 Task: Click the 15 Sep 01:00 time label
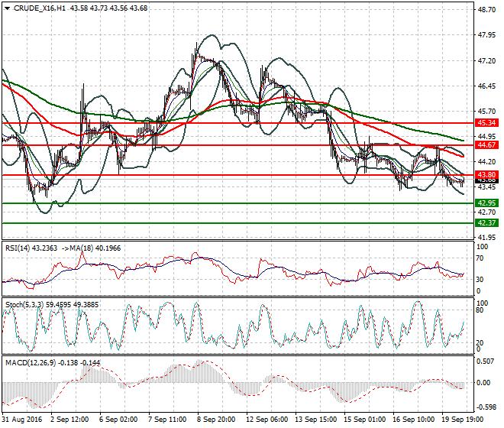364,420
